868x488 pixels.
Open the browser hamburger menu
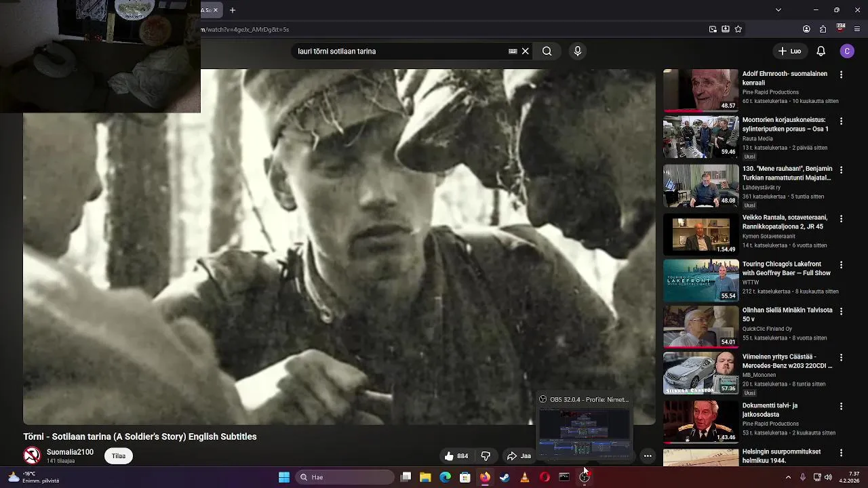click(x=857, y=29)
